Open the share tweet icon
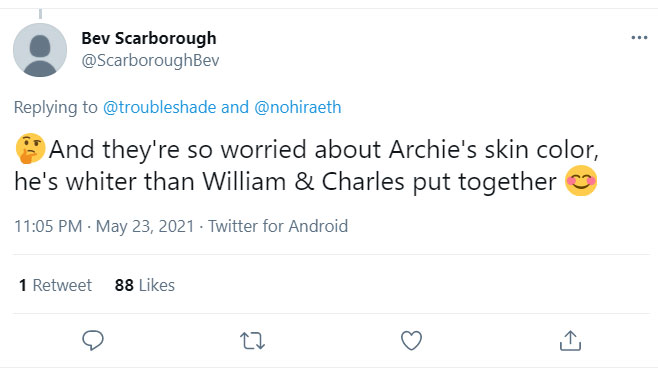Viewport: 658px width, 379px height. [570, 340]
